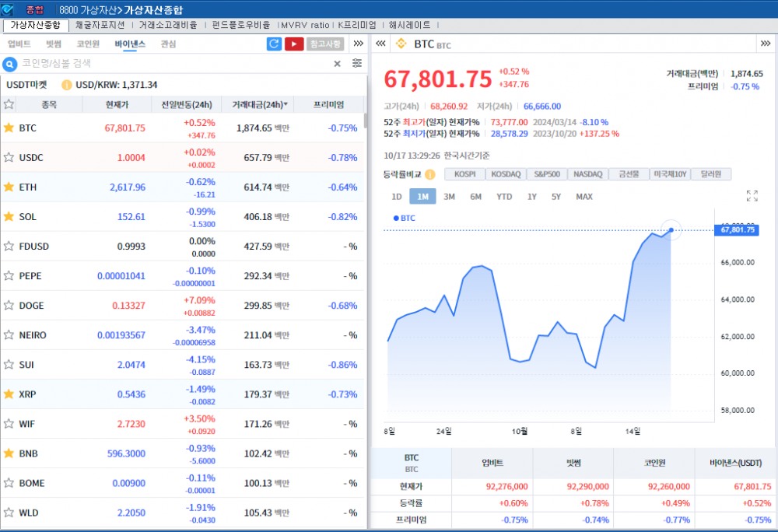Toggle favorite star for USDC
778x532 pixels.
pos(9,157)
